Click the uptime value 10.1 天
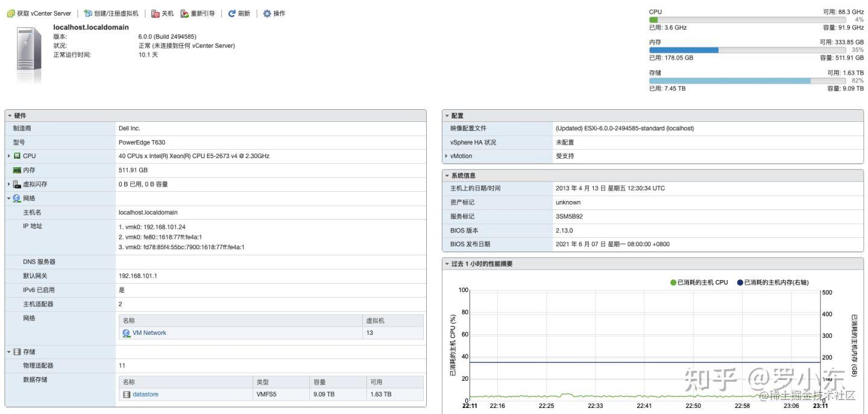The height and width of the screenshot is (414, 868). (x=148, y=55)
